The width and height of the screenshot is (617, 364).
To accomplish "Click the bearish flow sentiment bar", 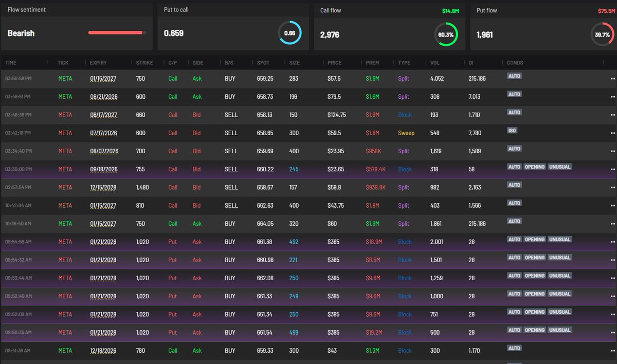I will click(117, 33).
